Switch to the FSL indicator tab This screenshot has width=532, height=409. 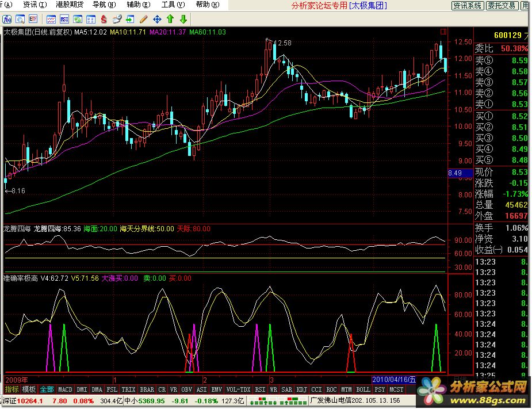click(112, 389)
